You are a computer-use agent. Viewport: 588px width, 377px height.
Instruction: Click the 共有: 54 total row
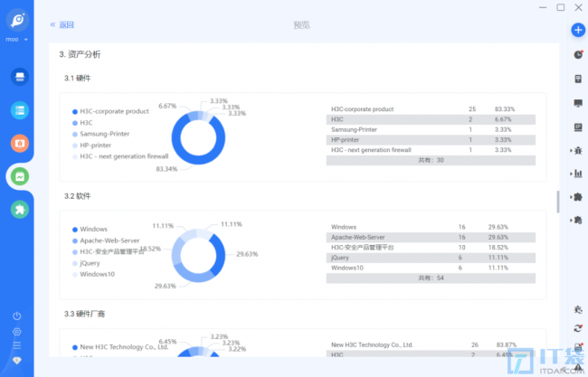pyautogui.click(x=431, y=278)
